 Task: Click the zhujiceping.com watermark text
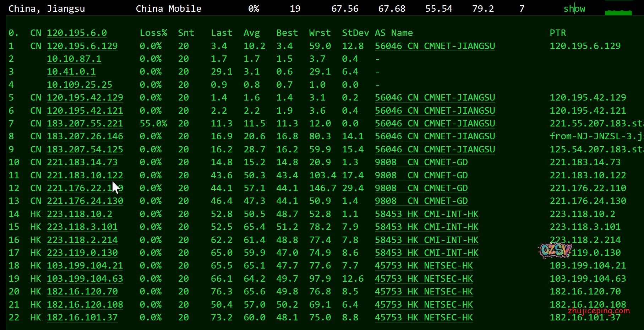[x=599, y=310]
